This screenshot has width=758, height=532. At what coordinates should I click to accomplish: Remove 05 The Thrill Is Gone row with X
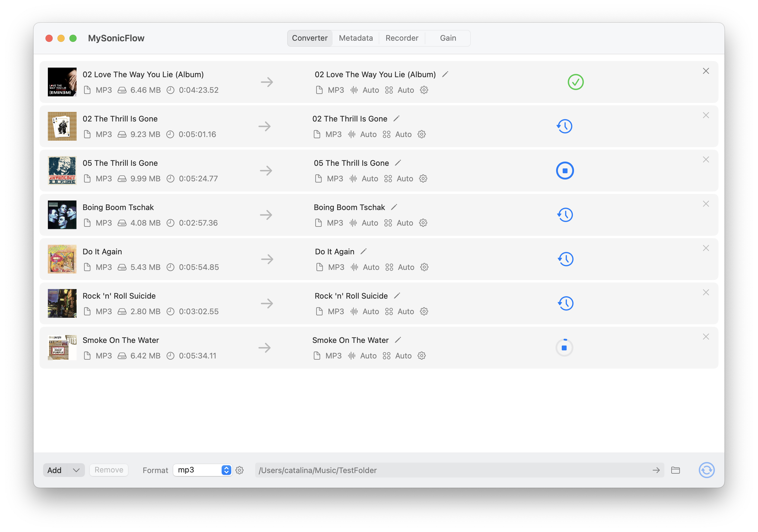tap(706, 159)
